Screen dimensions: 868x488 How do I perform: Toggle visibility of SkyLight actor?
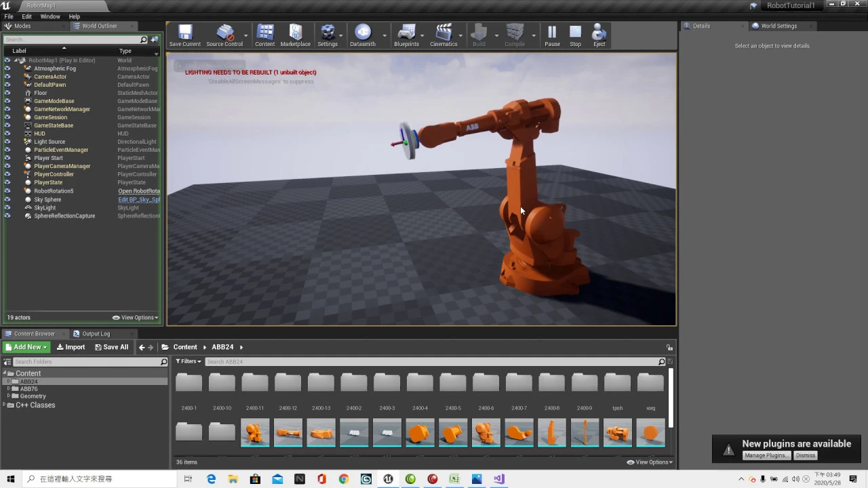tap(7, 207)
